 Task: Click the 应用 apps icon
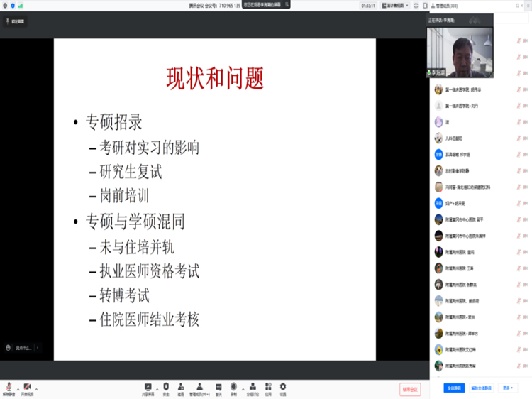click(x=268, y=386)
